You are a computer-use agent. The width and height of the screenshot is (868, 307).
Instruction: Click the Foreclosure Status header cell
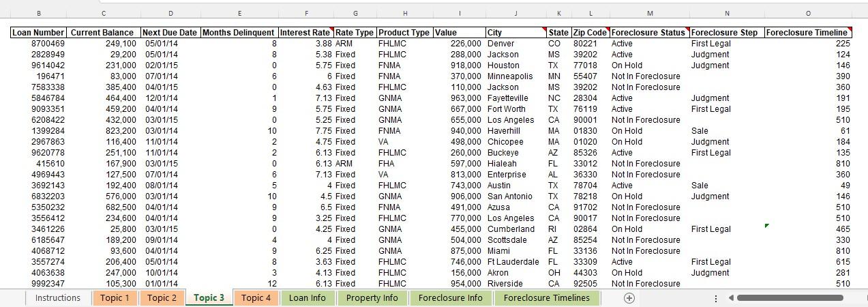point(650,32)
